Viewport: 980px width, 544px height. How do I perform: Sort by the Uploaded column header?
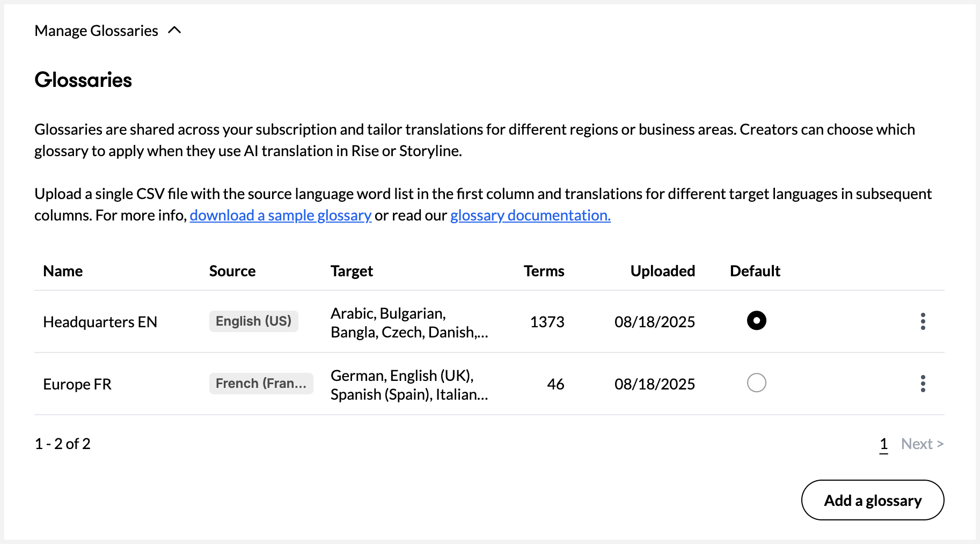coord(662,271)
